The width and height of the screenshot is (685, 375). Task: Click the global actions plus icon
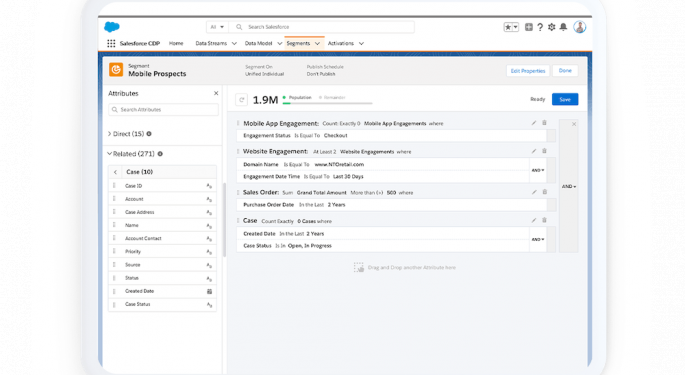click(x=529, y=27)
